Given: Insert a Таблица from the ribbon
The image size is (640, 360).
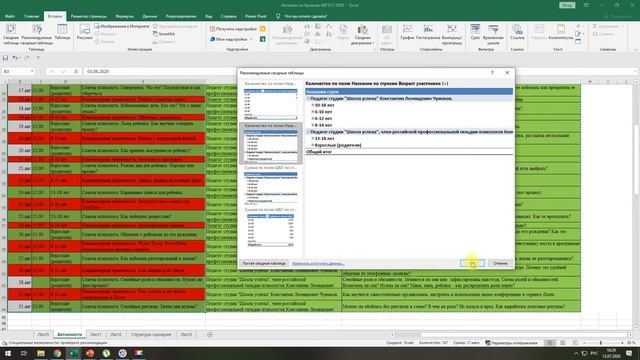Looking at the screenshot, I should click(62, 33).
